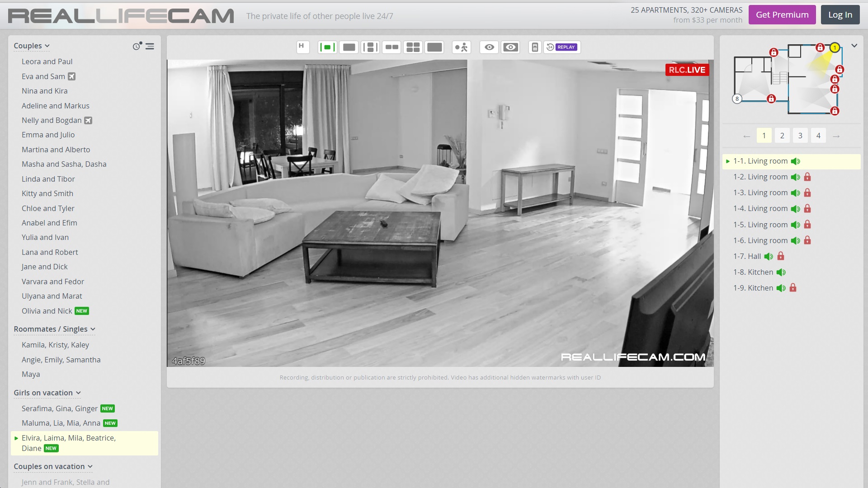
Task: Open Eva and Sam apartment
Action: [43, 76]
